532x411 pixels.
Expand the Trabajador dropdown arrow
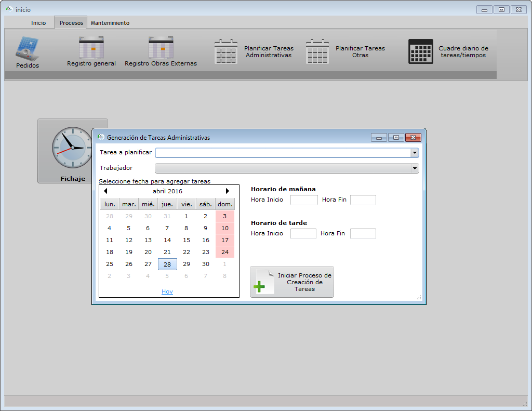tap(415, 168)
